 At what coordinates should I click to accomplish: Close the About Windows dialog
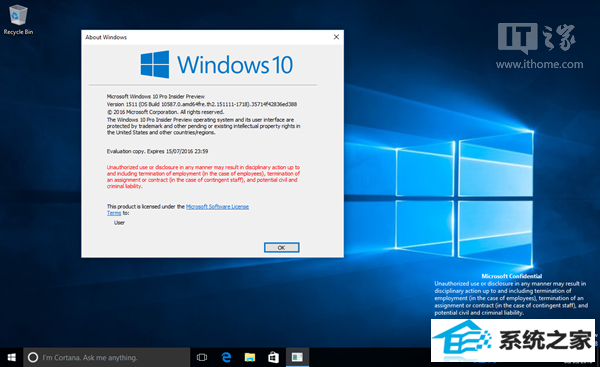pyautogui.click(x=336, y=37)
